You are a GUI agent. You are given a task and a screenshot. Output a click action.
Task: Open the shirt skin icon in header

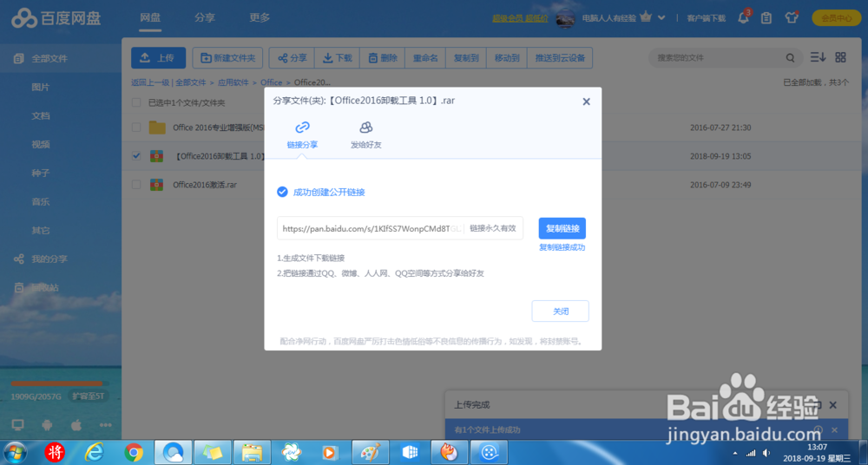[791, 17]
